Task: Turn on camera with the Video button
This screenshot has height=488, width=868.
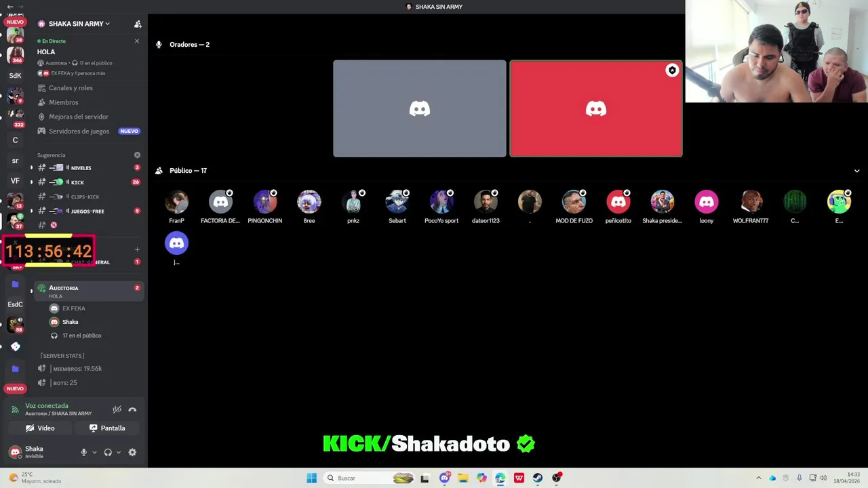Action: tap(40, 428)
